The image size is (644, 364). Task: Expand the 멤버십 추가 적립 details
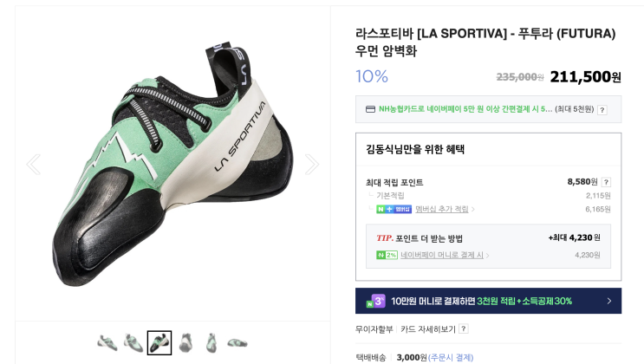pyautogui.click(x=445, y=209)
